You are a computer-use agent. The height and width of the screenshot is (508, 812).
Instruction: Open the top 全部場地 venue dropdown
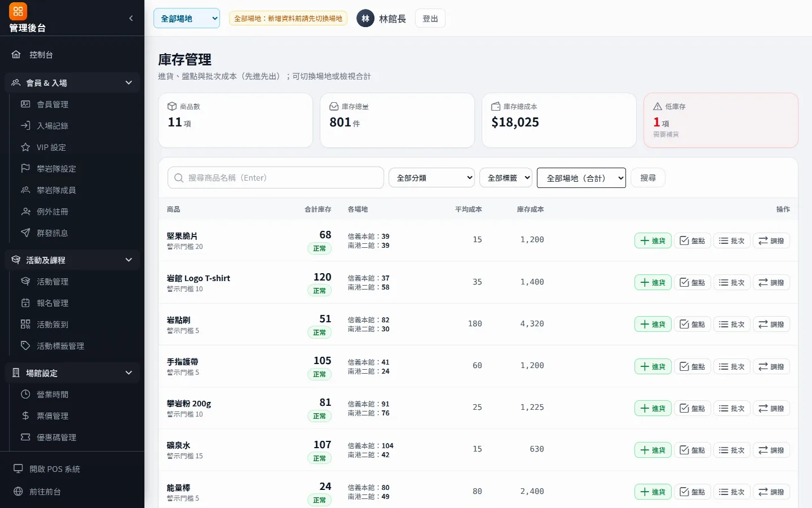tap(187, 18)
